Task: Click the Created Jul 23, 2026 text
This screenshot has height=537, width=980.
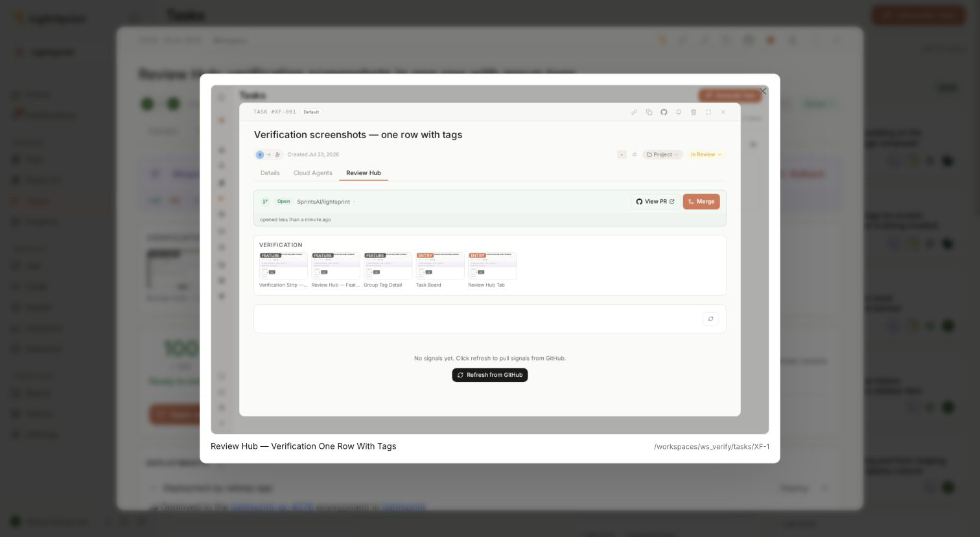Action: coord(313,154)
